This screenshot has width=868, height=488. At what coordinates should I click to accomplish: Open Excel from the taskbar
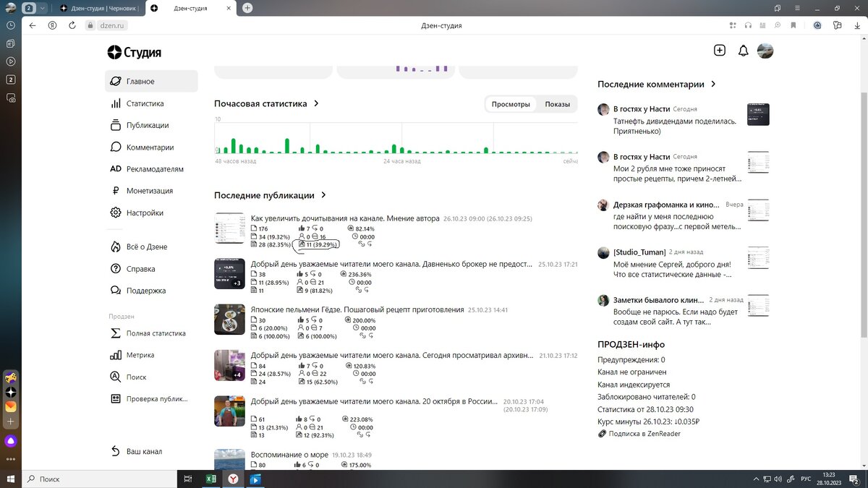[210, 479]
